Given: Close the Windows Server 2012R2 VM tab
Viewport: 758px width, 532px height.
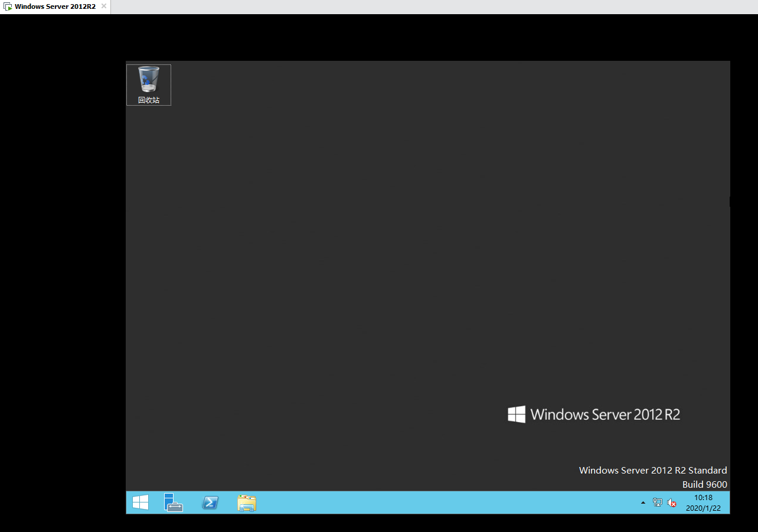Looking at the screenshot, I should point(104,6).
